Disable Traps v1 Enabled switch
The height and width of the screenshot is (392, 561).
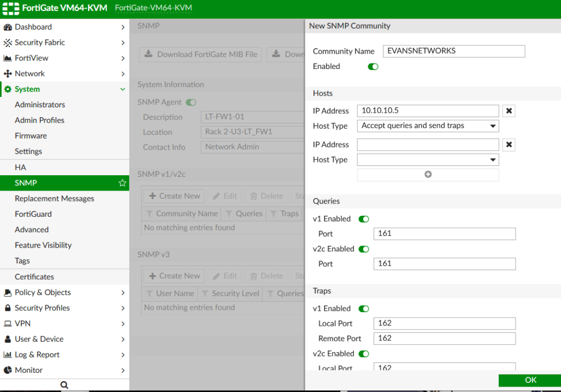pyautogui.click(x=364, y=309)
